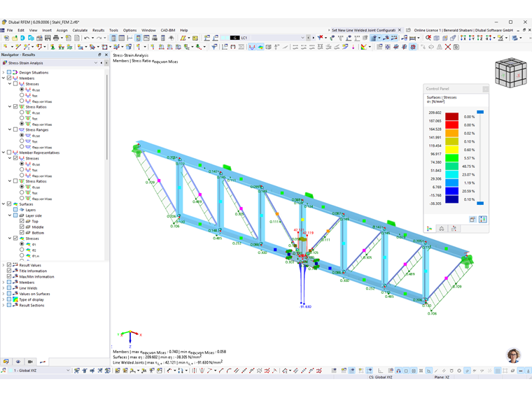Viewport: 532px width, 398px height.
Task: Collapse the Members tree node
Action: point(3,78)
